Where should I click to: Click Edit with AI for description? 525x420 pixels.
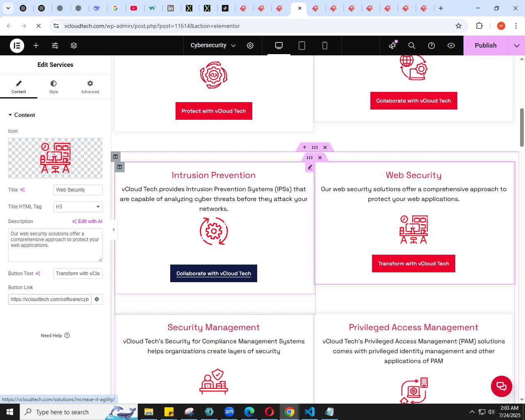[87, 221]
